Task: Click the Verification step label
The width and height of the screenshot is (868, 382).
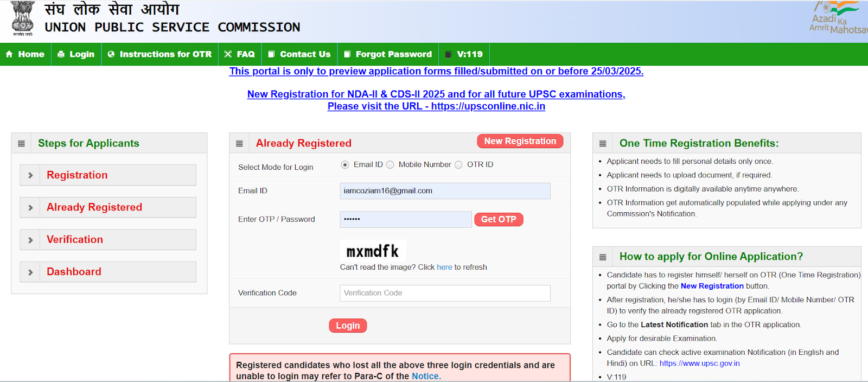Action: [x=75, y=240]
